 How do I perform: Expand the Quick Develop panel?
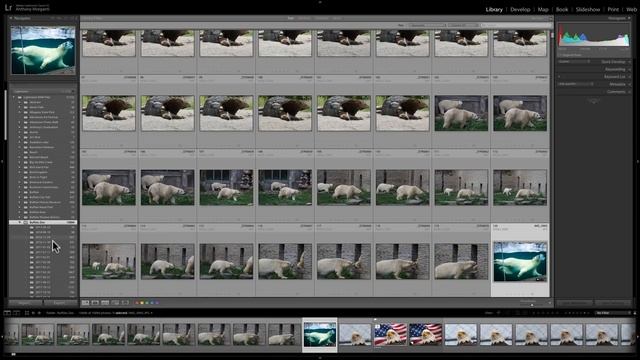pyautogui.click(x=629, y=62)
